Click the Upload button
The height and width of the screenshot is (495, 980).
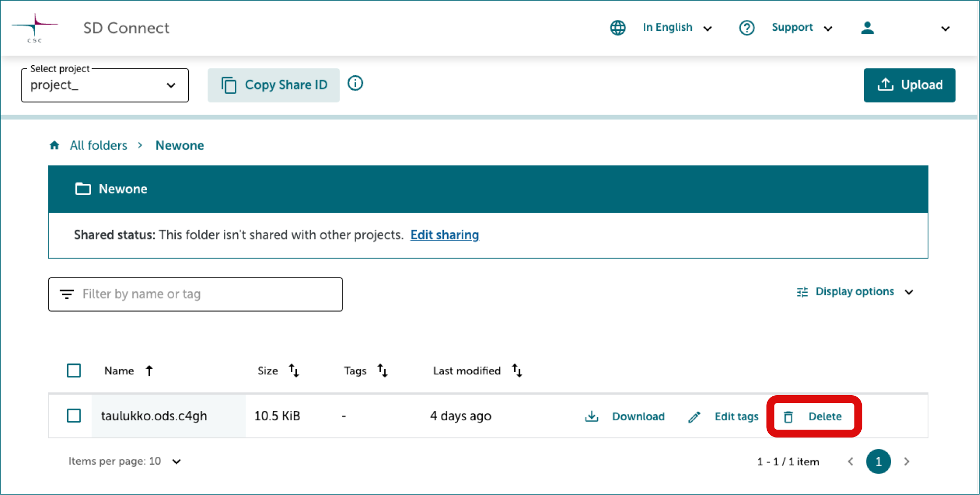[x=909, y=85]
